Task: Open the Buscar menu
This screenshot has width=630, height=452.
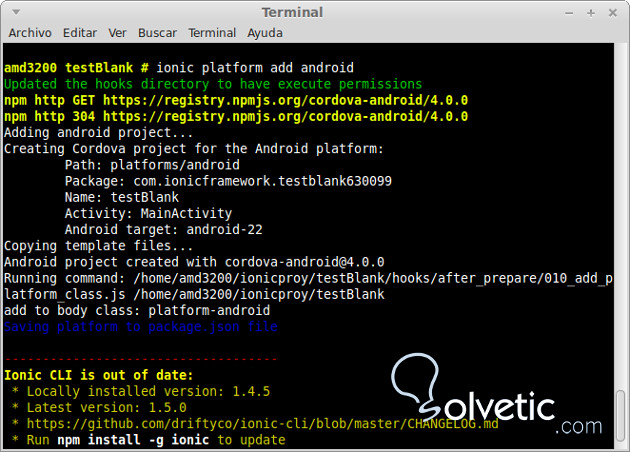Action: click(x=158, y=33)
